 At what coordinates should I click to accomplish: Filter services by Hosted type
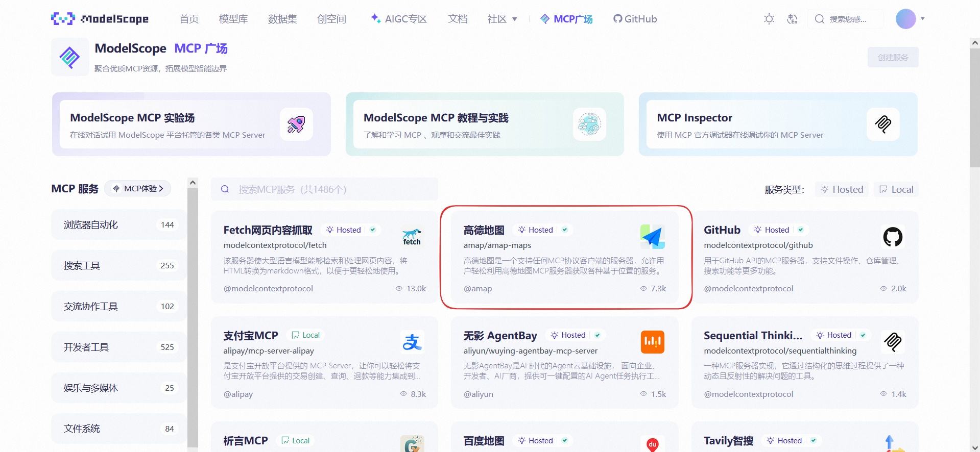click(842, 189)
